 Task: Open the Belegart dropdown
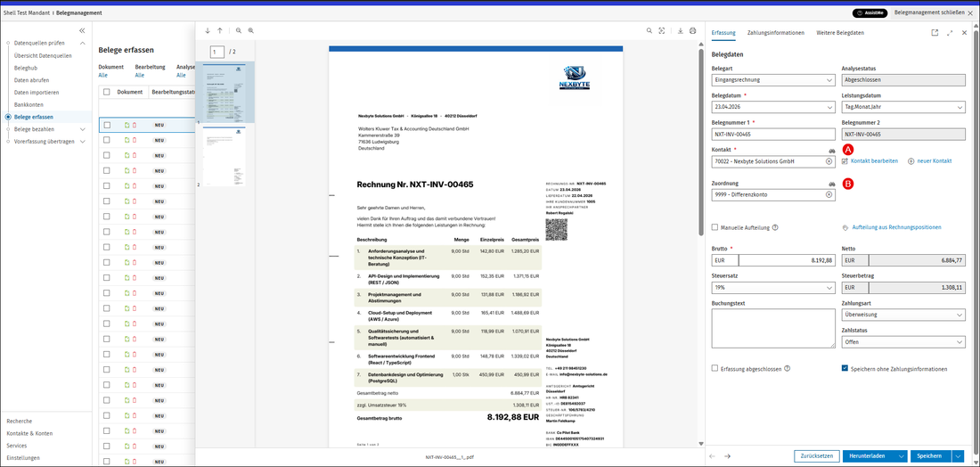[x=773, y=80]
